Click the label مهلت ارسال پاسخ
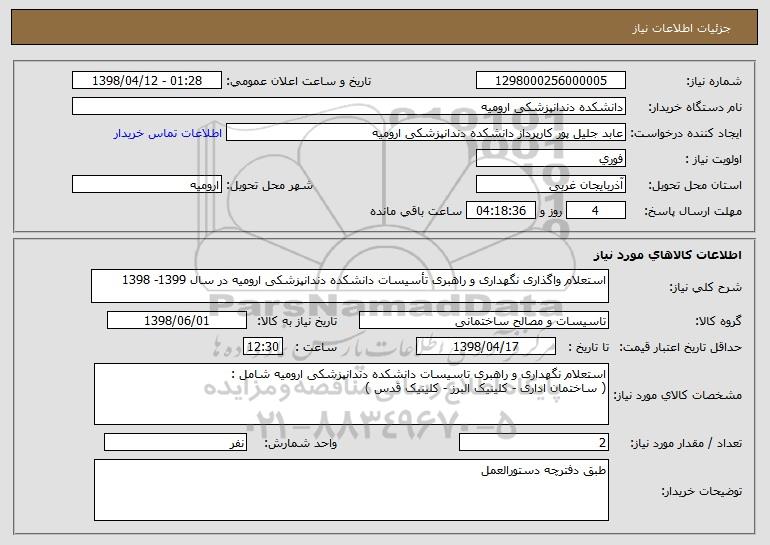 693,212
